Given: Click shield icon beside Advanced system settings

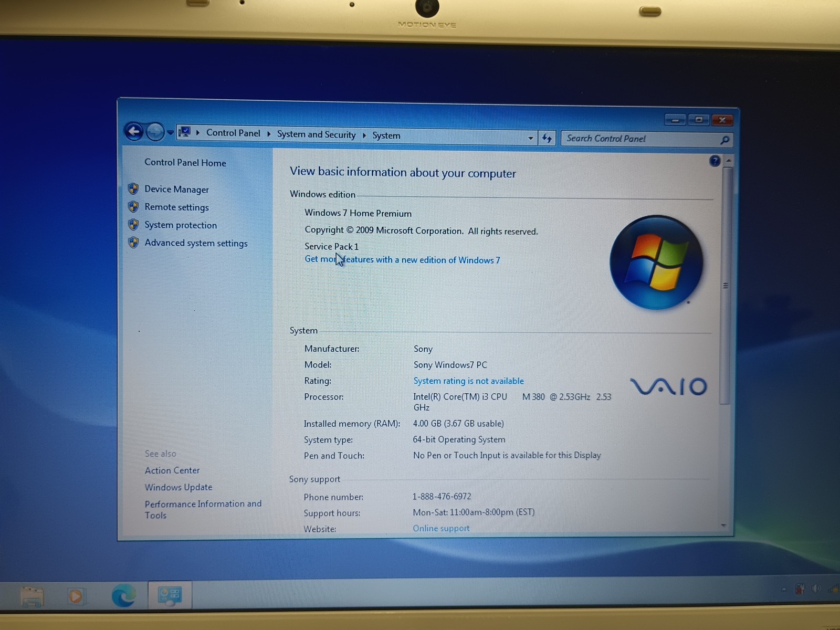Looking at the screenshot, I should click(133, 242).
